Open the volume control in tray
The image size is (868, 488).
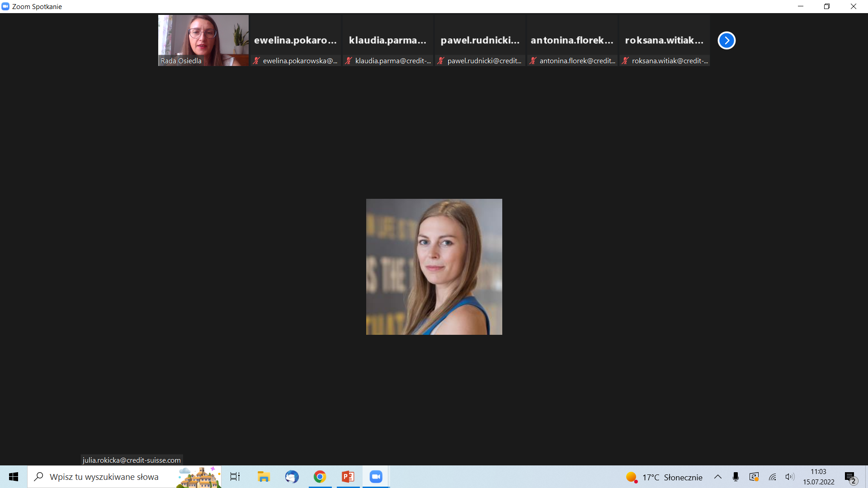[x=790, y=477]
